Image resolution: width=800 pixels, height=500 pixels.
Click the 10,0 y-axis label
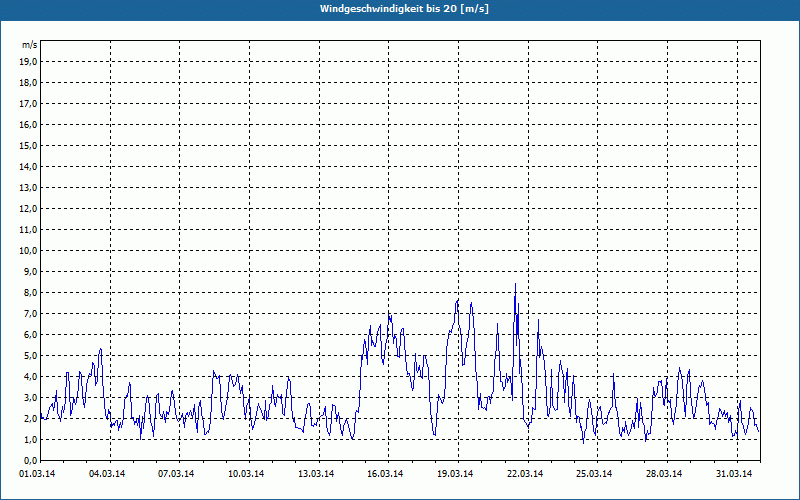[x=28, y=251]
